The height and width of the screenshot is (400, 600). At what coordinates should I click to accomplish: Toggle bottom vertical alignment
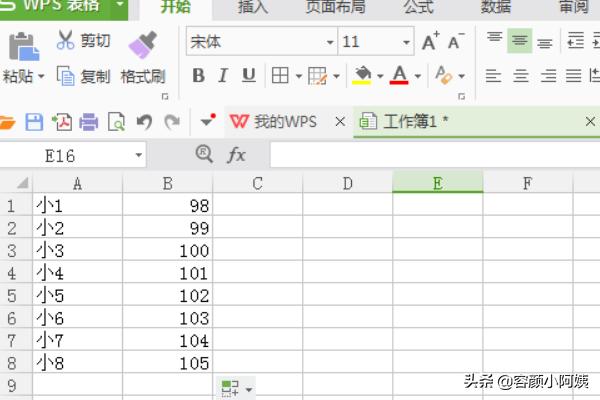pyautogui.click(x=545, y=42)
